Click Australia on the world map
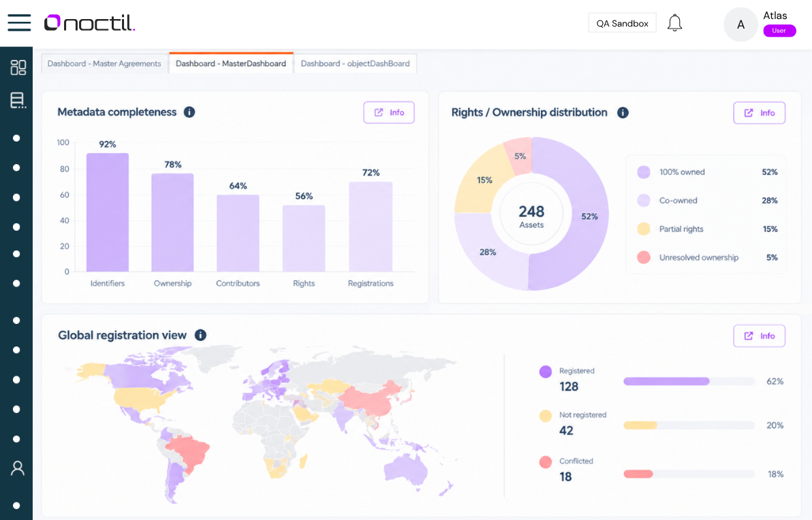Viewport: 812px width, 520px height. coord(407,471)
